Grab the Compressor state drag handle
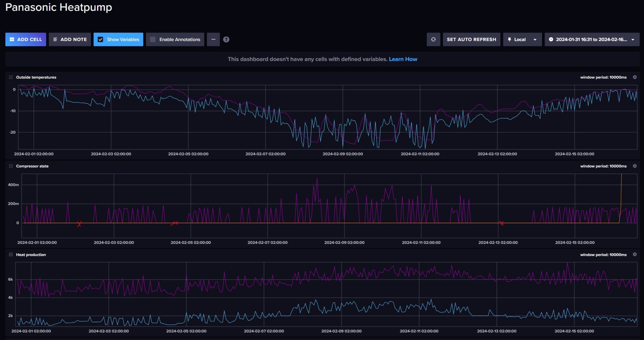This screenshot has height=340, width=644. pos(11,166)
